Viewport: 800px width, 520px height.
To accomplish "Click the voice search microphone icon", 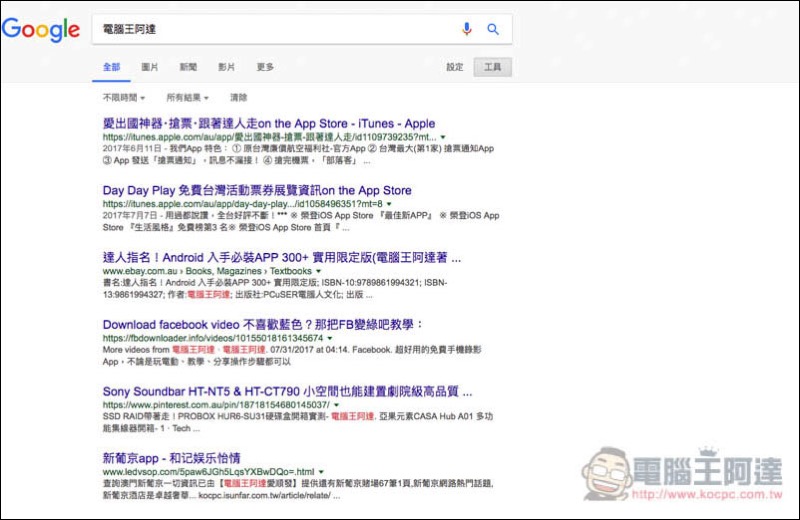I will (x=466, y=29).
